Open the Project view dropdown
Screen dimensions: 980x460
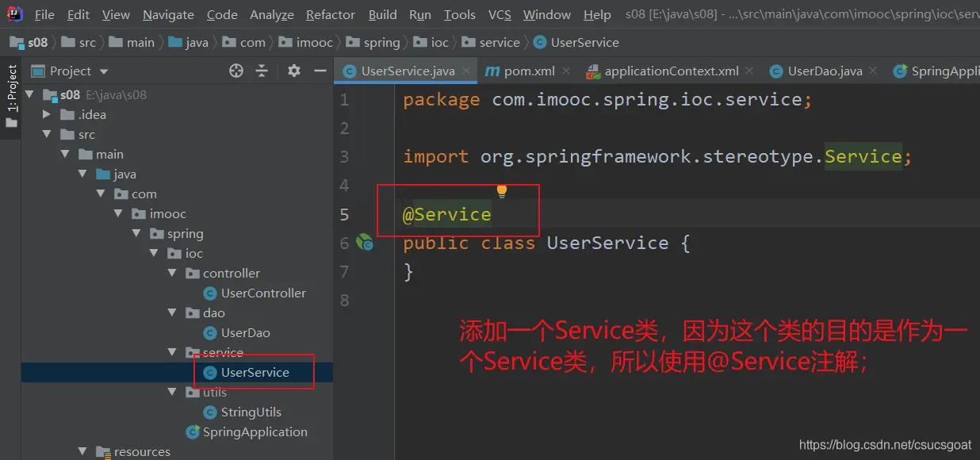tap(104, 71)
